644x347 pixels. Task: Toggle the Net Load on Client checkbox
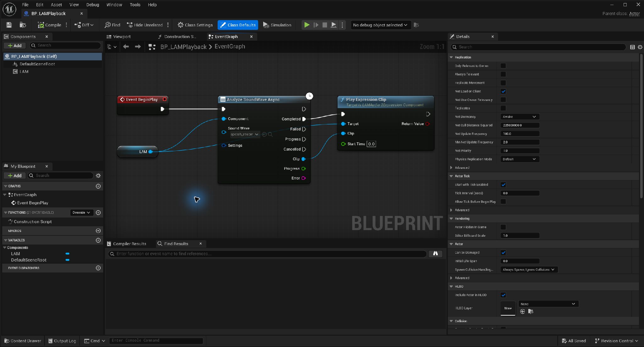click(x=503, y=91)
